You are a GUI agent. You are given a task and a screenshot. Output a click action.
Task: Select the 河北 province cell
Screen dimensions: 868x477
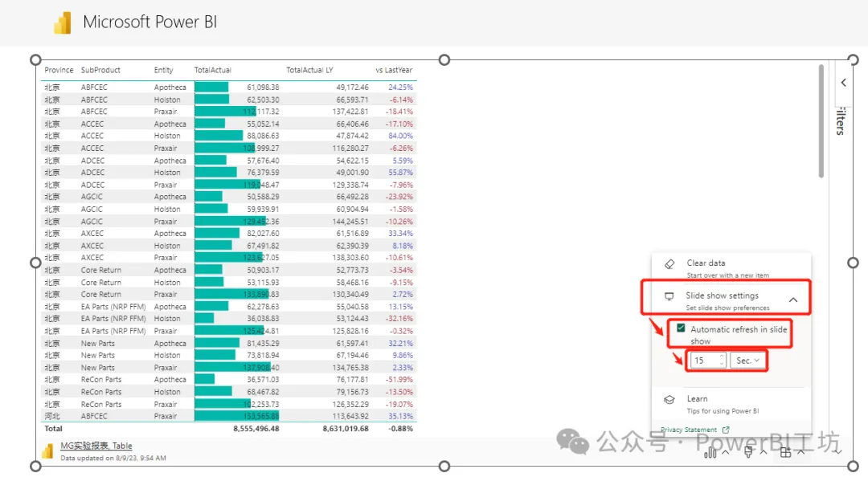(x=52, y=416)
